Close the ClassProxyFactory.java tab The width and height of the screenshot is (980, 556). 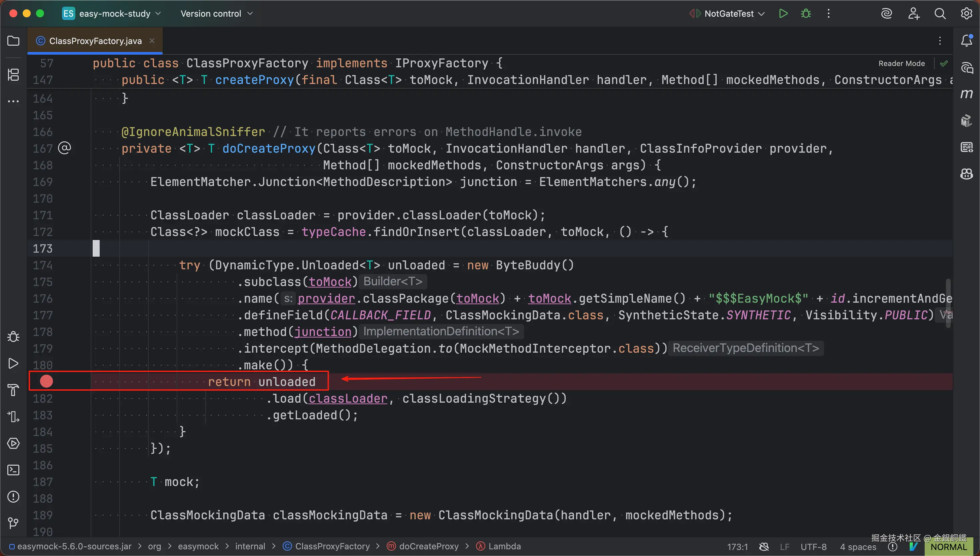tap(152, 40)
